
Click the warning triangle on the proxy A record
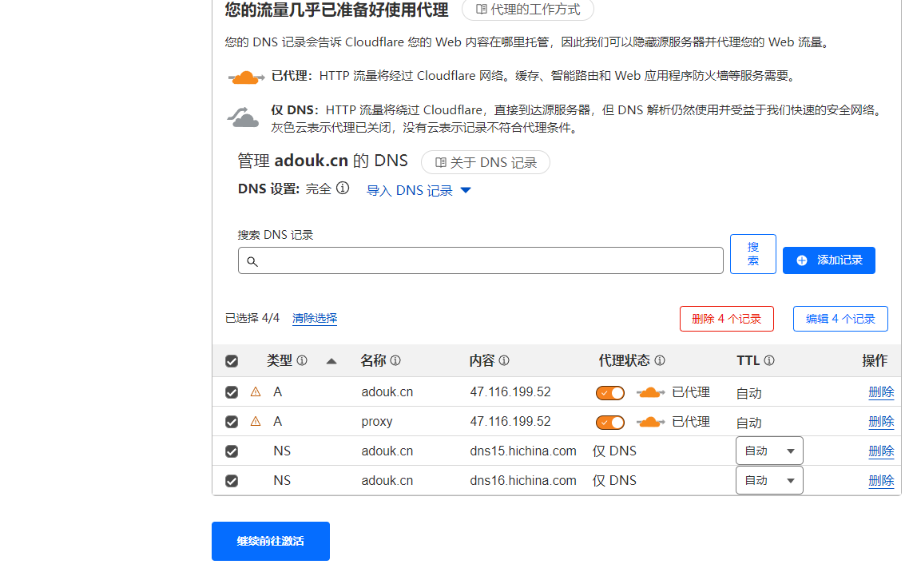[x=256, y=421]
